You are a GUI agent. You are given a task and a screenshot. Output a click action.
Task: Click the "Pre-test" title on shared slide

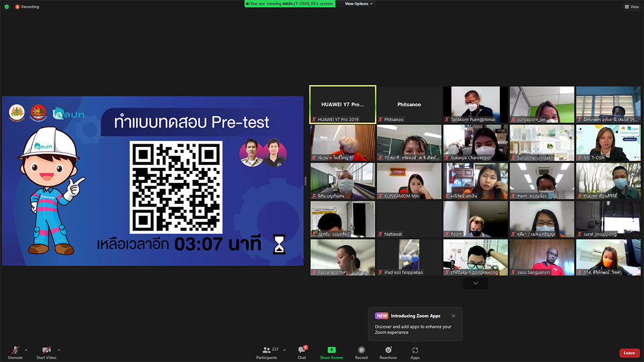[240, 123]
